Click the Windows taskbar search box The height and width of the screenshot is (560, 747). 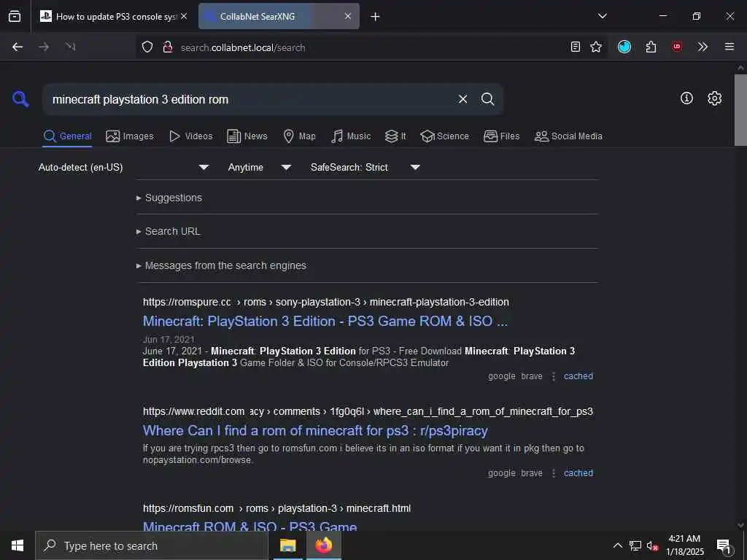pos(152,545)
